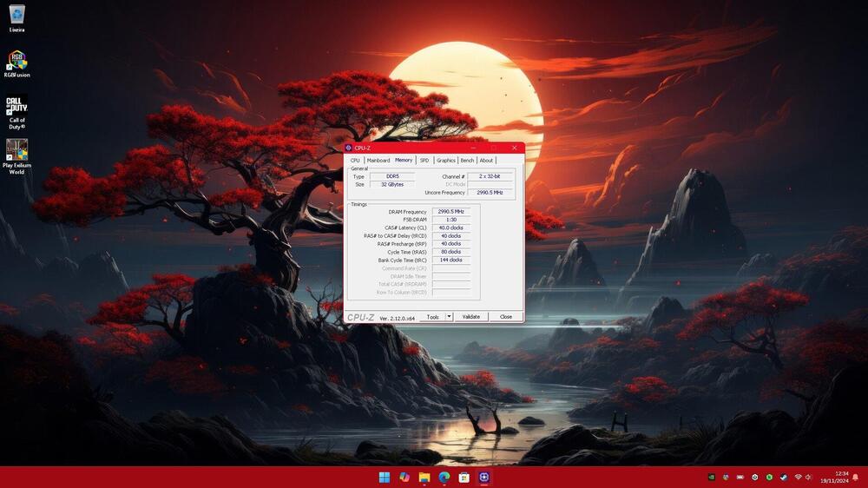
Task: Switch to the Mainboard tab
Action: (x=378, y=160)
